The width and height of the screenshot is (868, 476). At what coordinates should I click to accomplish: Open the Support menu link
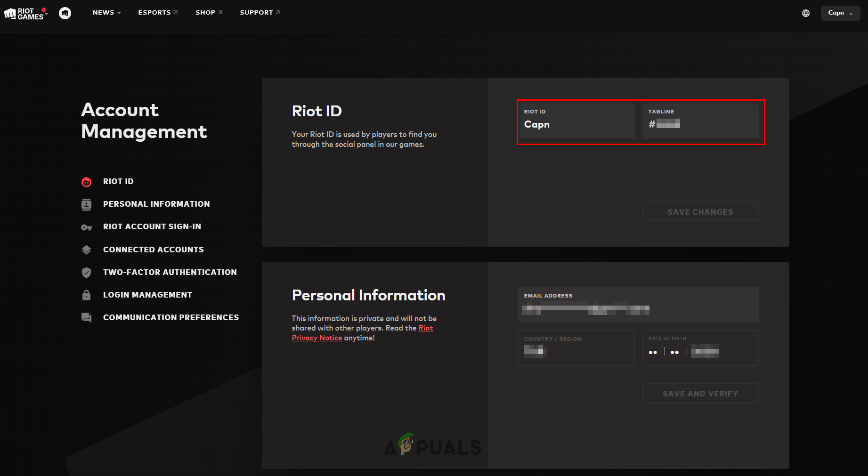click(x=260, y=13)
